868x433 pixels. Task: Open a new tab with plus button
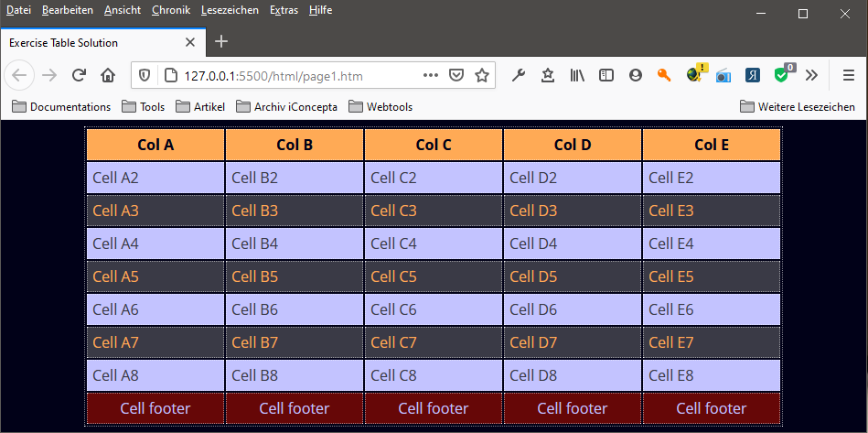click(221, 42)
